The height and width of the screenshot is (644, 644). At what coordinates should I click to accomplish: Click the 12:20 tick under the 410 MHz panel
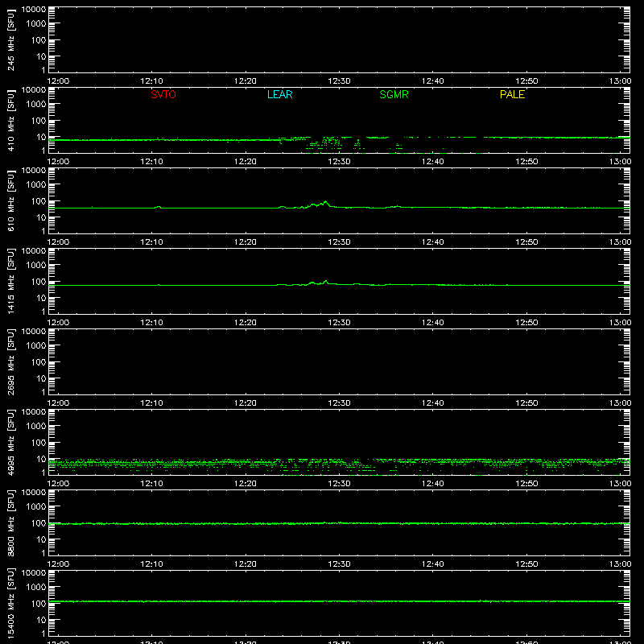246,162
